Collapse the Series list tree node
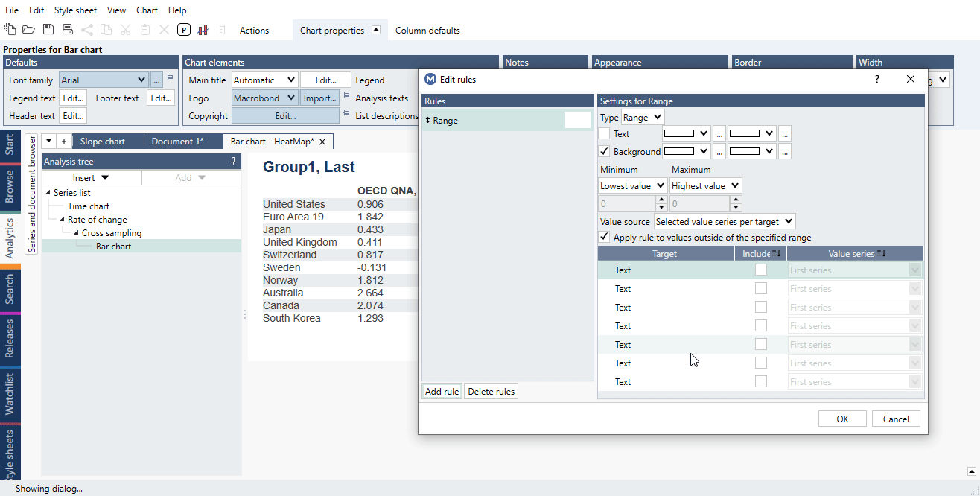Screen dimensions: 980x496 pyautogui.click(x=48, y=193)
